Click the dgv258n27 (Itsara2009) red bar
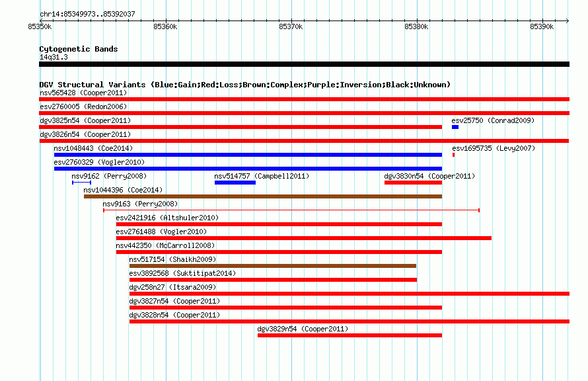 pyautogui.click(x=349, y=294)
